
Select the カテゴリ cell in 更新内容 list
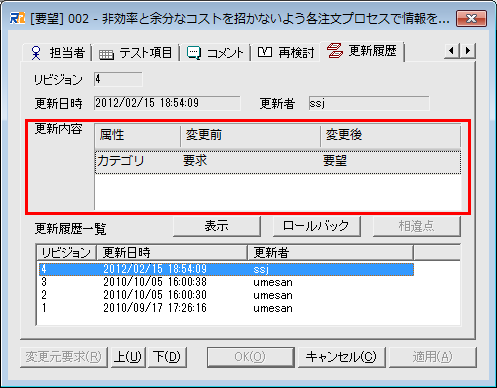(121, 161)
